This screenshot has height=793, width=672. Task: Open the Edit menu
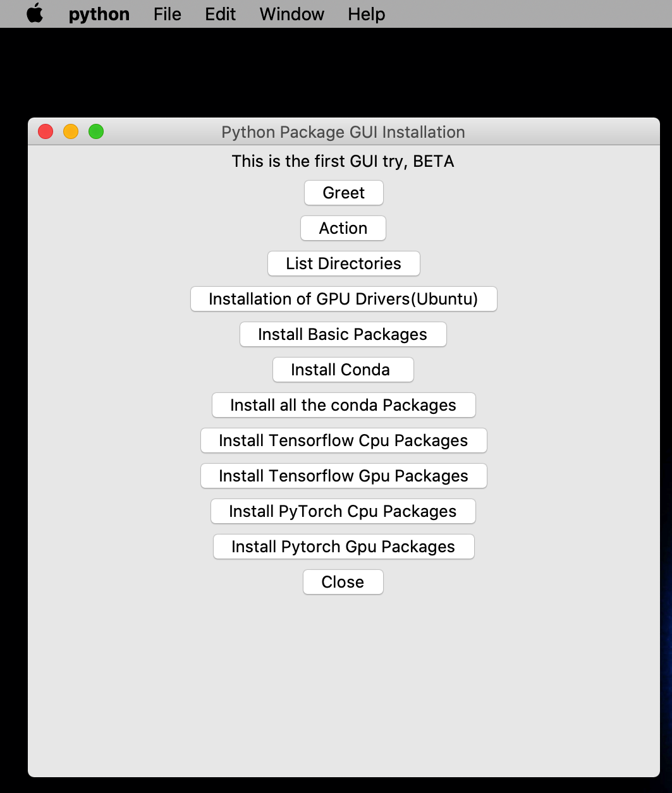(x=219, y=14)
